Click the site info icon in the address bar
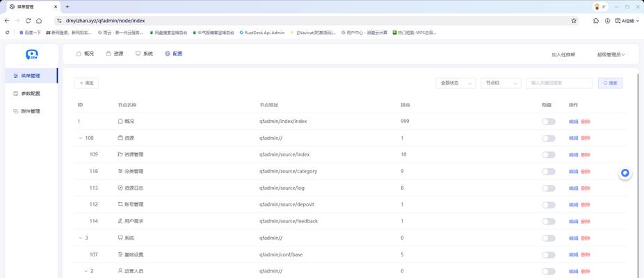The image size is (644, 278). pyautogui.click(x=59, y=21)
